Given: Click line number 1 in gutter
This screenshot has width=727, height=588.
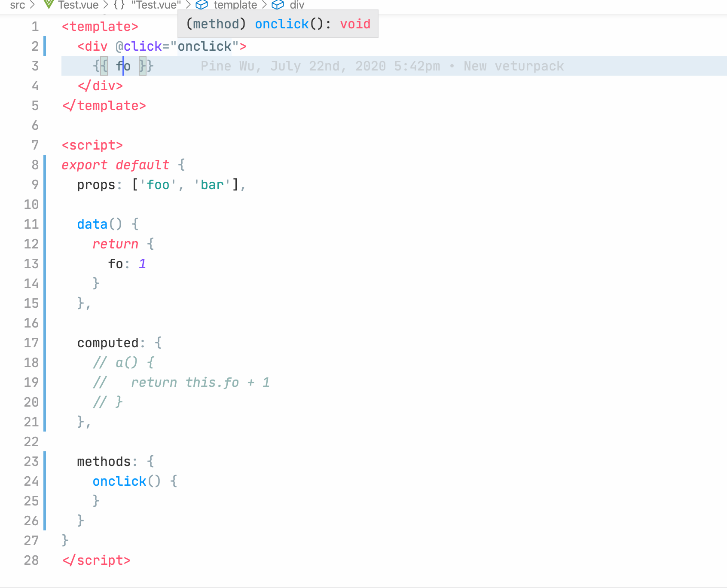Looking at the screenshot, I should 35,27.
